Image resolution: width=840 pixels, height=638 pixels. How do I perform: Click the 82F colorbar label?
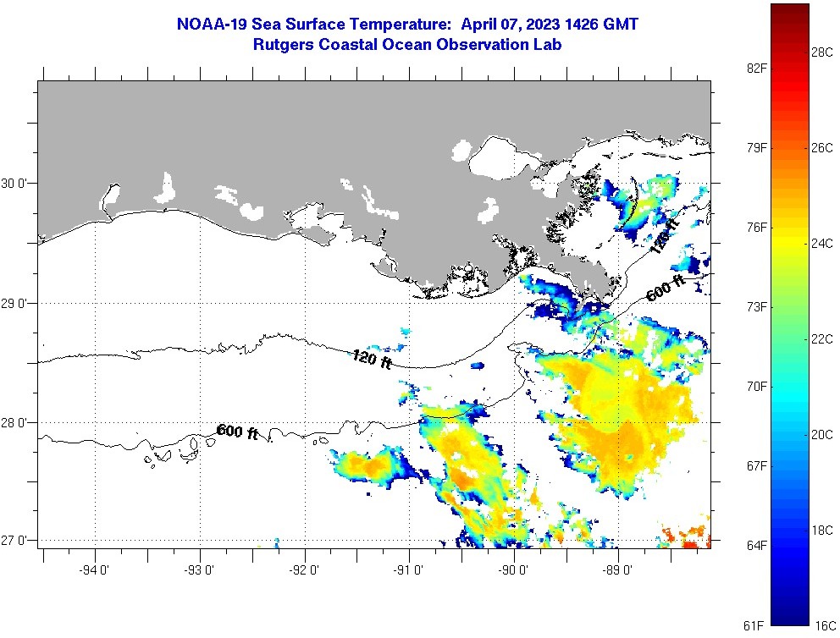(756, 68)
